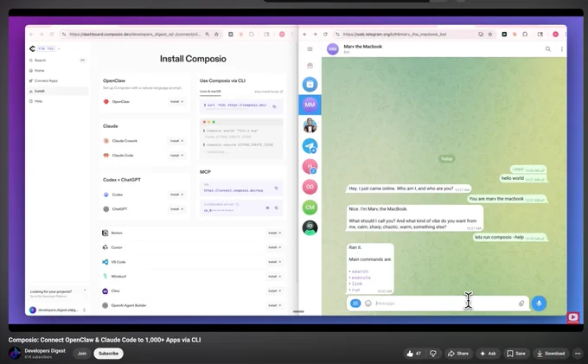Like the YouTube video
This screenshot has height=364, width=588.
click(412, 354)
